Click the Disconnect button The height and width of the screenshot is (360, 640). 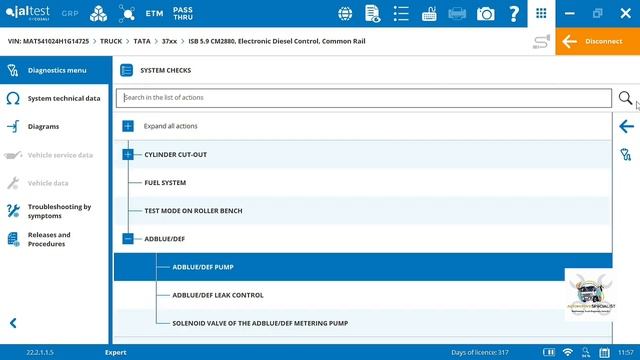pyautogui.click(x=598, y=41)
